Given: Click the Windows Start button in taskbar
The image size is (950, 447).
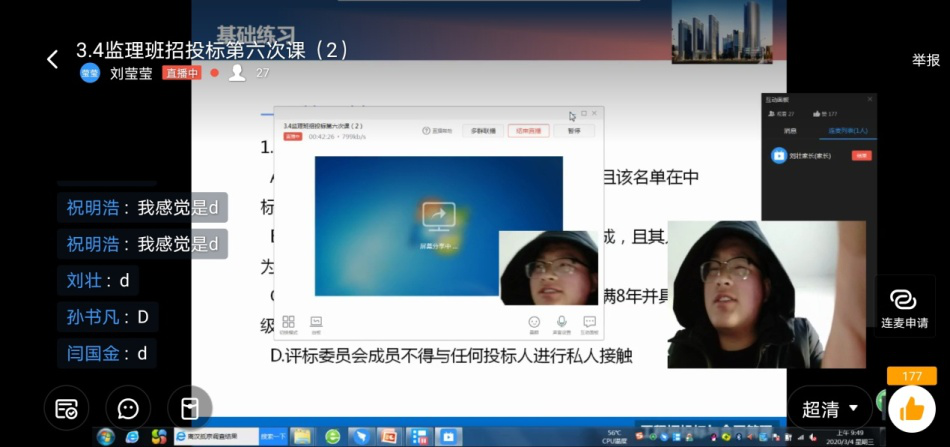Looking at the screenshot, I should 105,437.
